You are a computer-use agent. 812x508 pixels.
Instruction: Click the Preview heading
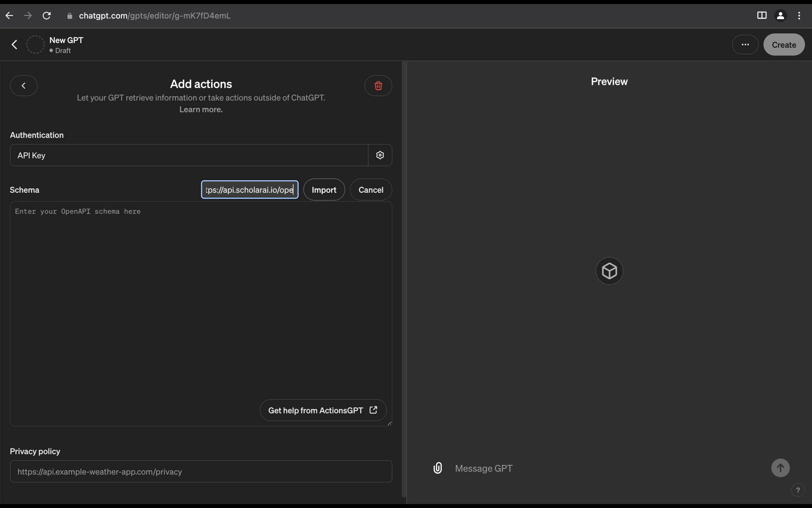pyautogui.click(x=609, y=82)
